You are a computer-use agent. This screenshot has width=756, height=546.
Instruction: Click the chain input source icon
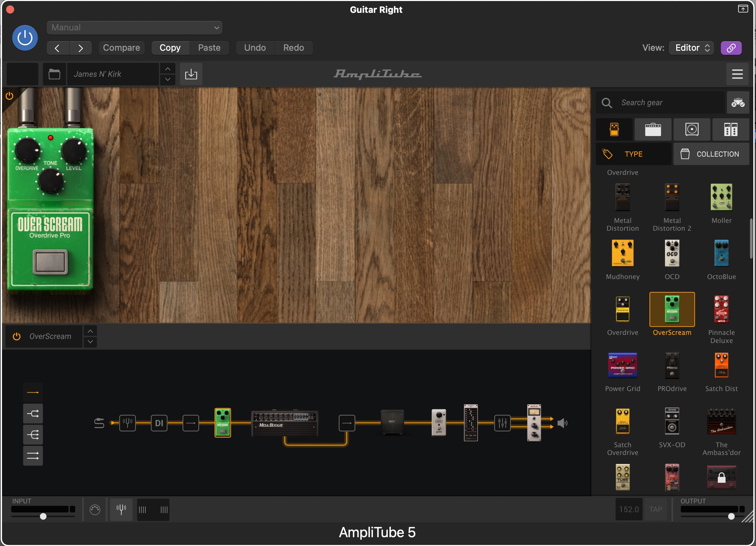pos(99,423)
